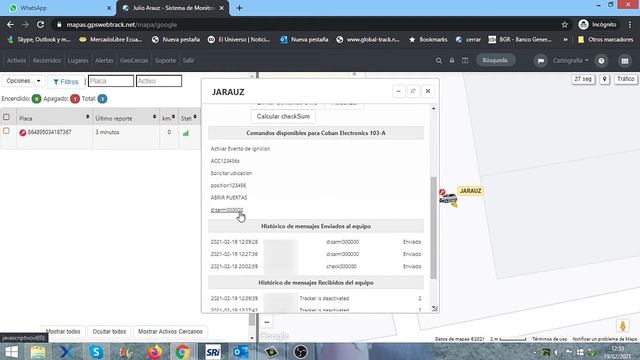Bookmark this page with the star icon
Viewport: 640px width, 360px height.
tap(564, 24)
